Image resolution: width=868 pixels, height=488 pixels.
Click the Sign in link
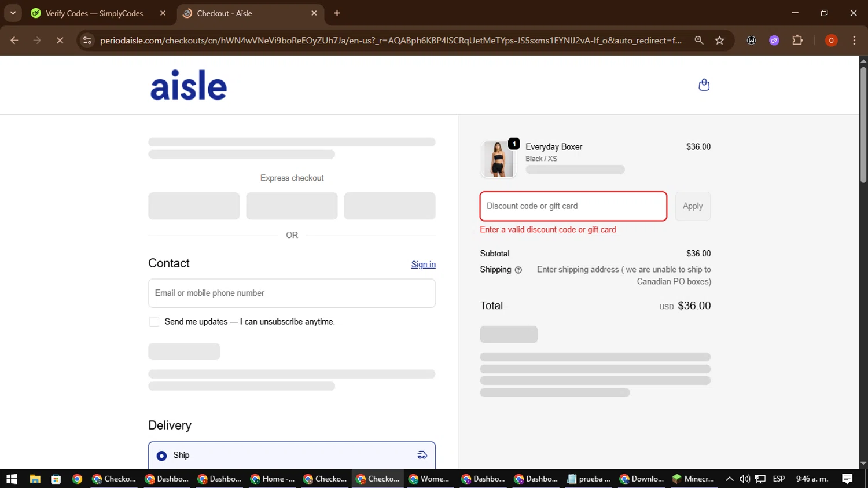(423, 265)
